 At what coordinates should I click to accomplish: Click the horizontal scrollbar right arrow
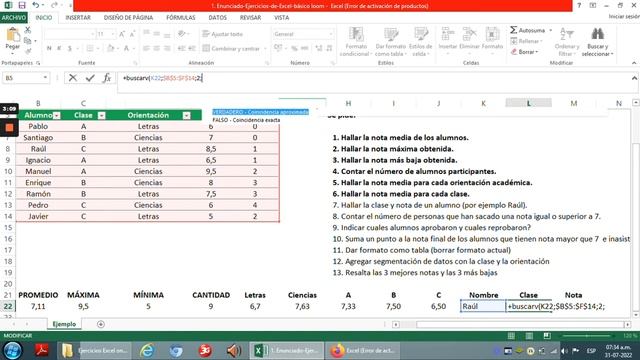[x=627, y=324]
